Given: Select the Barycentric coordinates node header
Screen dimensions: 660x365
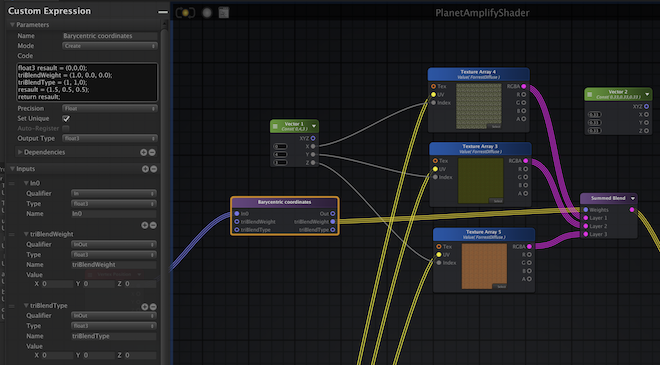Looking at the screenshot, I should 285,202.
